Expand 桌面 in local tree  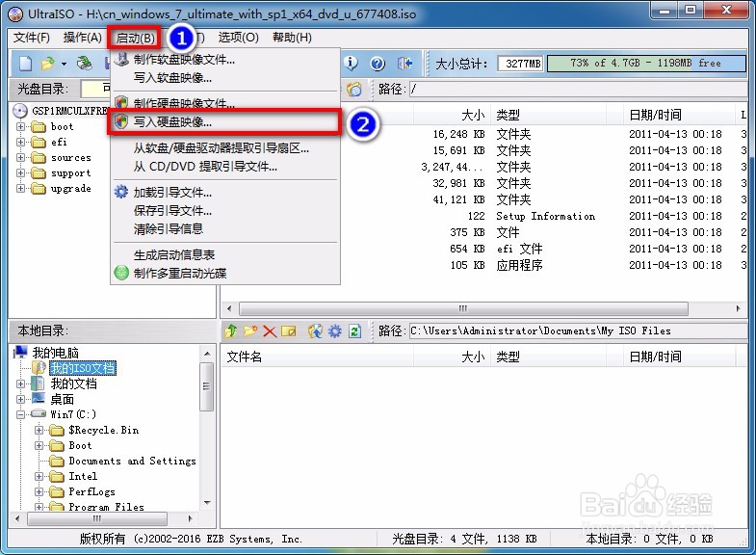click(21, 399)
